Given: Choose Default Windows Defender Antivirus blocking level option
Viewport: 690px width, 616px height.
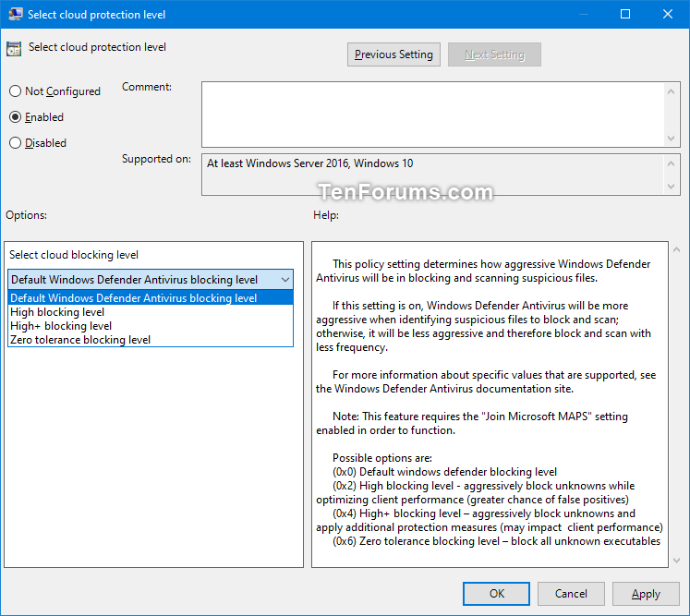Looking at the screenshot, I should tap(151, 298).
